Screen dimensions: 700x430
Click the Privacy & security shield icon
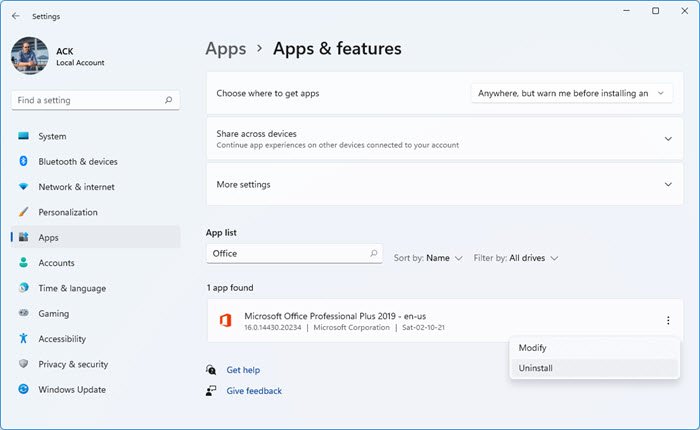[23, 364]
